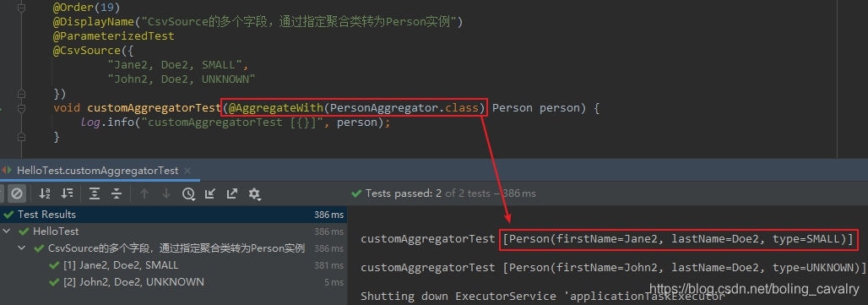Fold the customAggregatorTest method in gutter

(22, 108)
